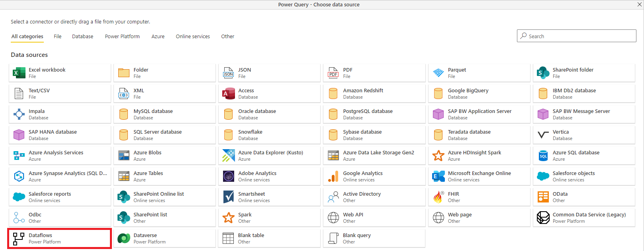
Task: Click the Impala connector icon
Action: (19, 114)
